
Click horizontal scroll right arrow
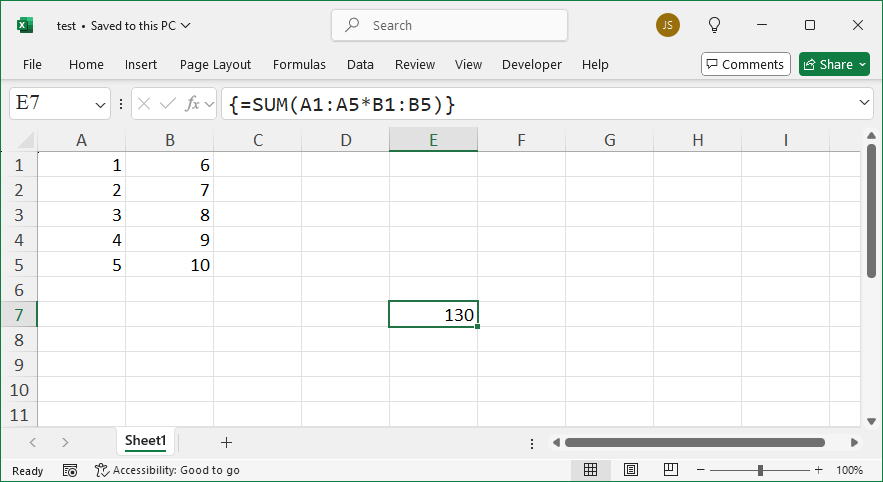[x=854, y=443]
